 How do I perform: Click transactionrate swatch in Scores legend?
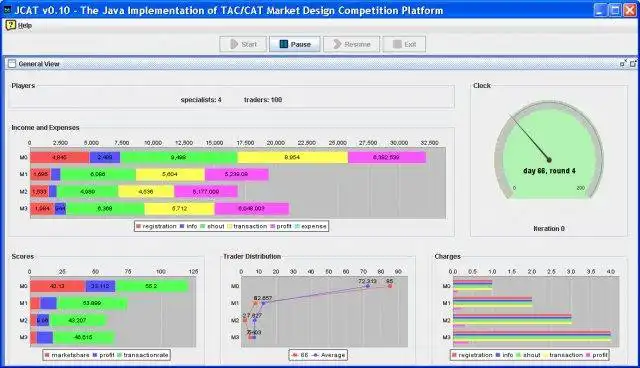[x=119, y=355]
